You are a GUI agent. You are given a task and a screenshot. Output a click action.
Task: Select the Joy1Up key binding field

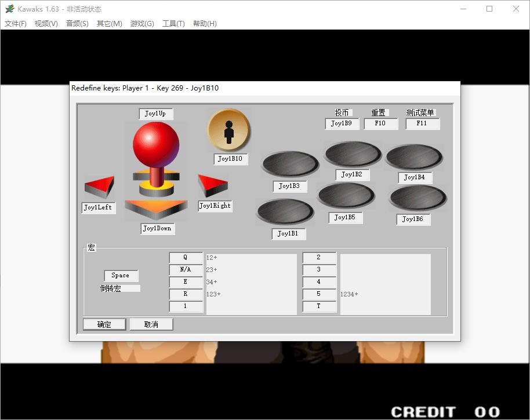coord(156,114)
